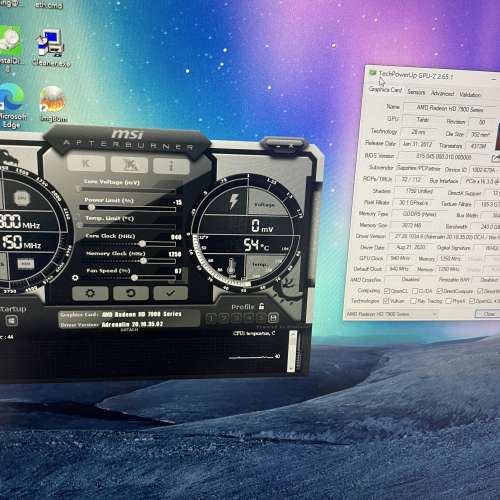The height and width of the screenshot is (500, 500).
Task: Click the Memory Clock value 1250 in Afterburner
Action: 175,254
